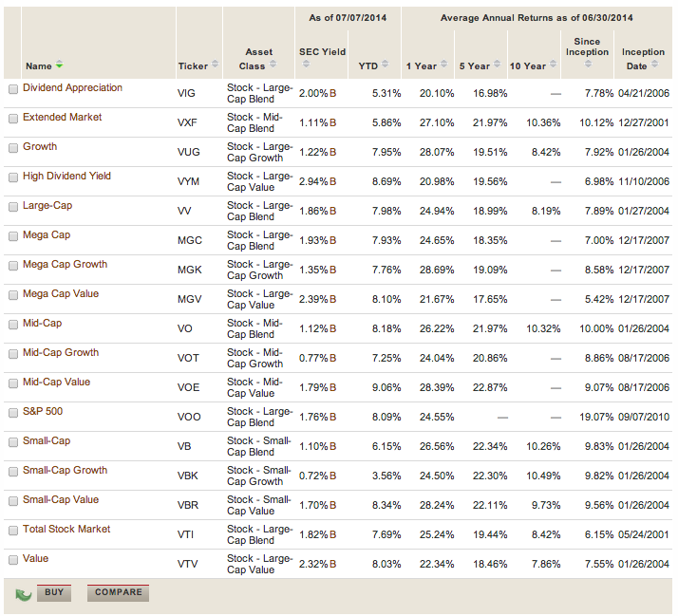Click the VIG ticker cell
This screenshot has width=678, height=616.
186,93
